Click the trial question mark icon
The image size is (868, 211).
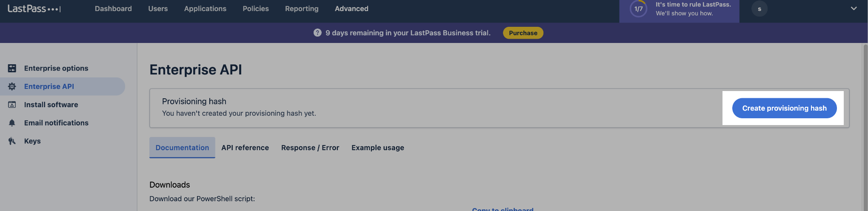317,33
